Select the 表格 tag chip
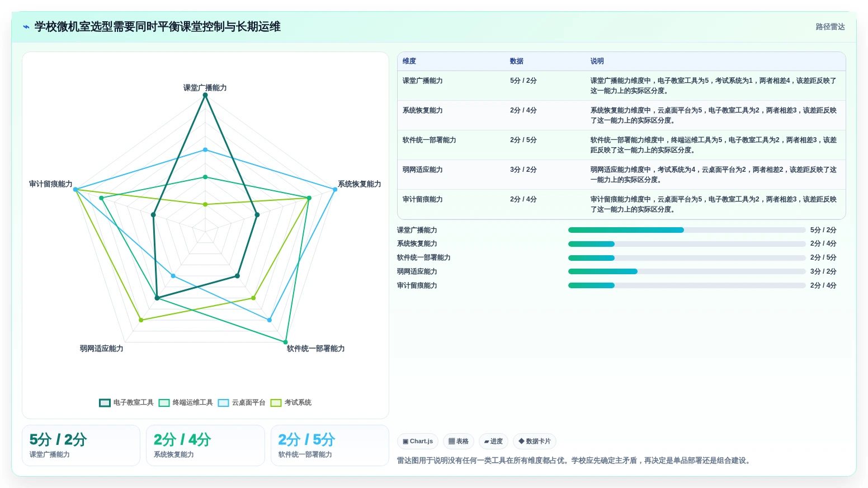Viewport: 868px width, 488px height. click(x=458, y=442)
